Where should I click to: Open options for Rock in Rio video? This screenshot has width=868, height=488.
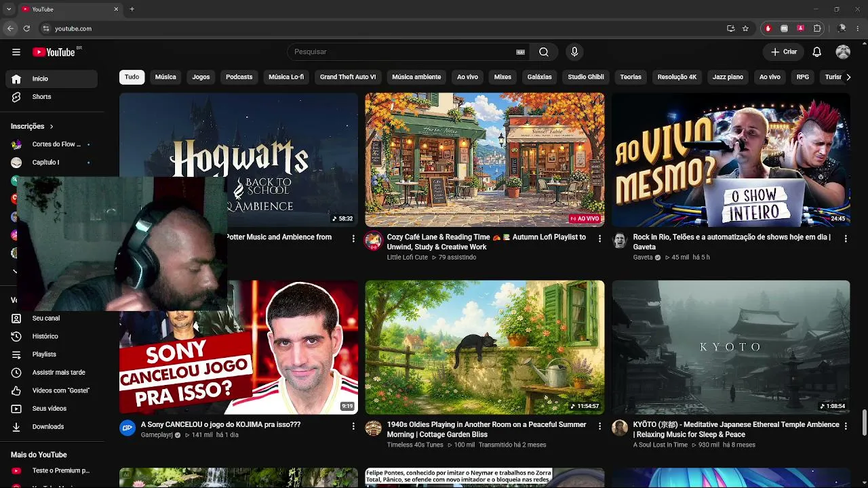(846, 239)
